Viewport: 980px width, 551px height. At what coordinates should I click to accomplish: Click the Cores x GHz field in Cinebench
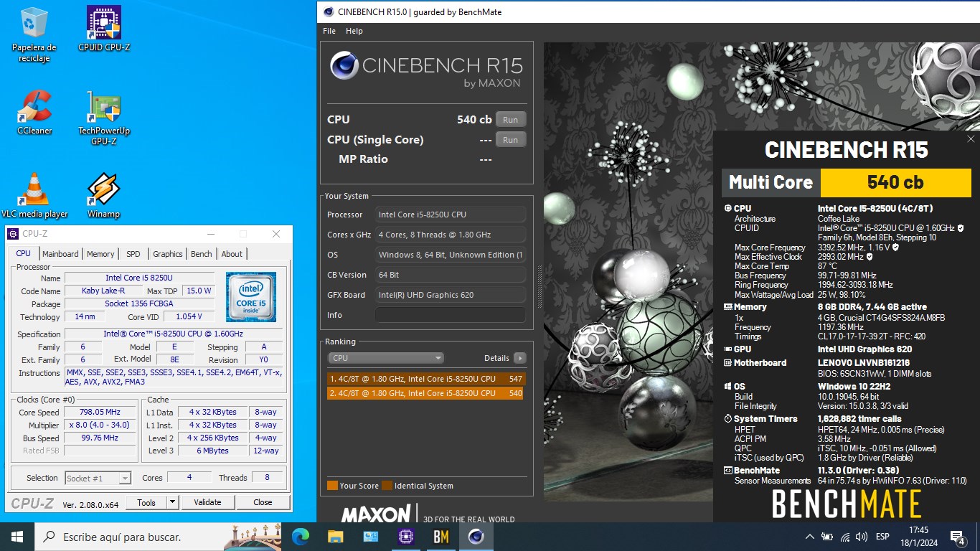(x=451, y=235)
